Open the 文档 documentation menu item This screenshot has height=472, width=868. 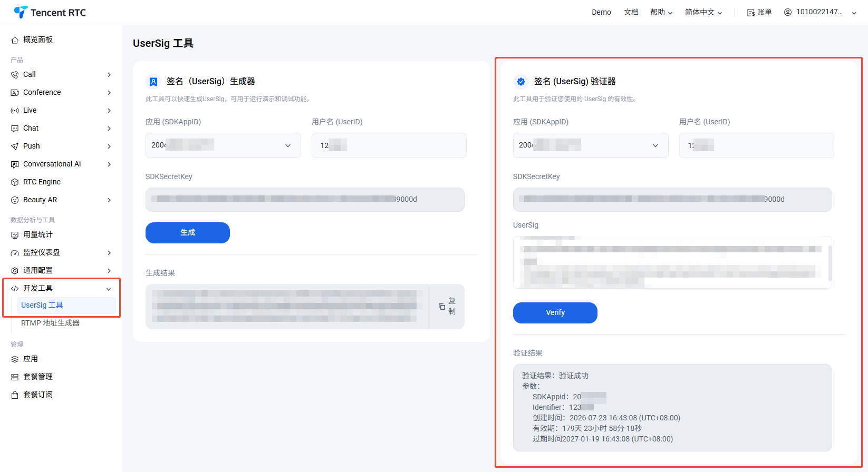point(631,12)
